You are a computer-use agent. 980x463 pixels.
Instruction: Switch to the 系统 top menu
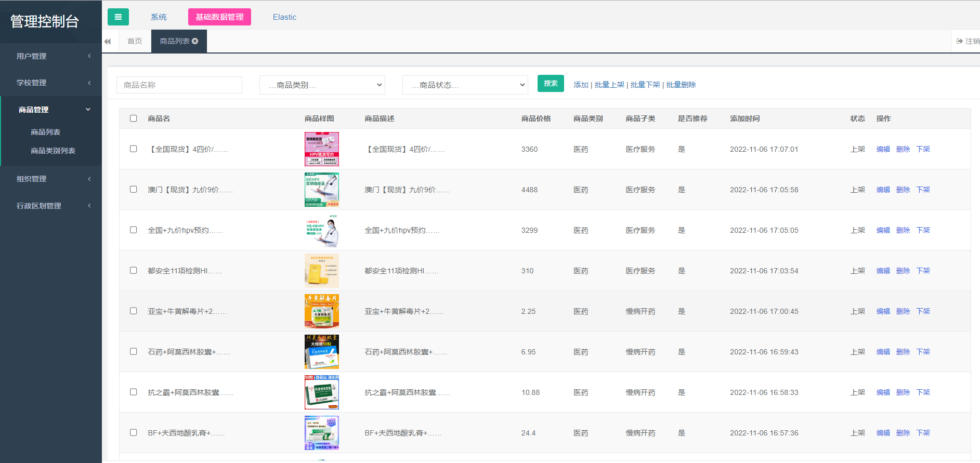click(x=159, y=17)
